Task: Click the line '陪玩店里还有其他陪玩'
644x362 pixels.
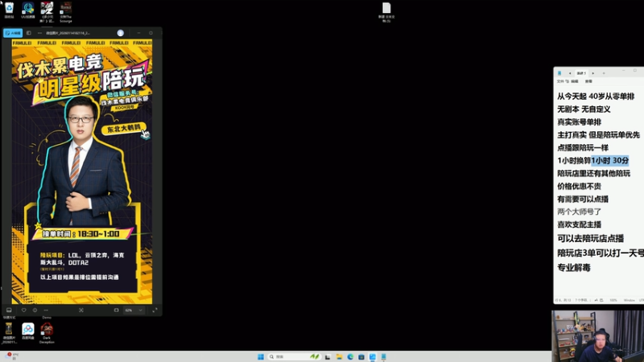Action: click(x=593, y=173)
